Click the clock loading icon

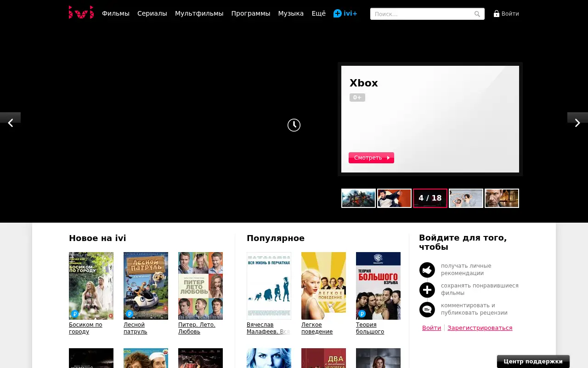coord(294,125)
